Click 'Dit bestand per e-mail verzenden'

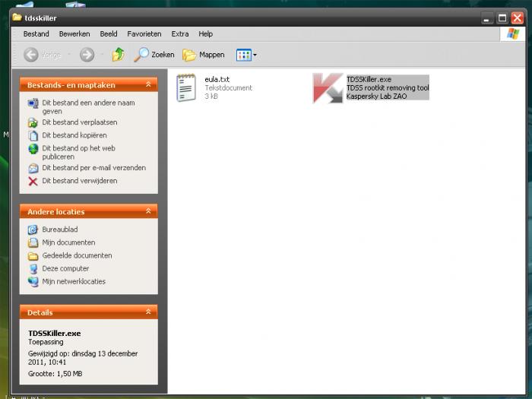(x=93, y=168)
